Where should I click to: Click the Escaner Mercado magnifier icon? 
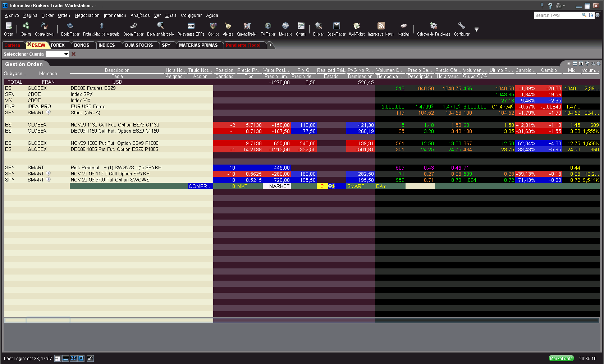click(x=160, y=29)
